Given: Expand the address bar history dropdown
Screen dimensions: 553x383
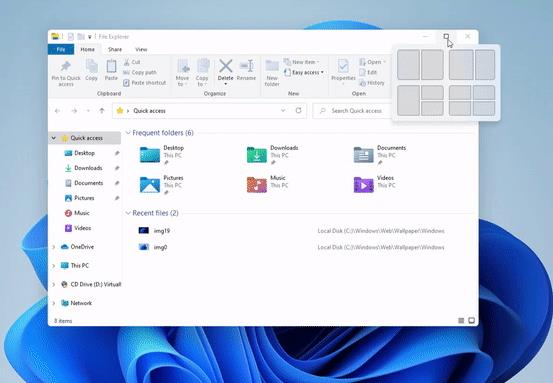Looking at the screenshot, I should pos(283,111).
